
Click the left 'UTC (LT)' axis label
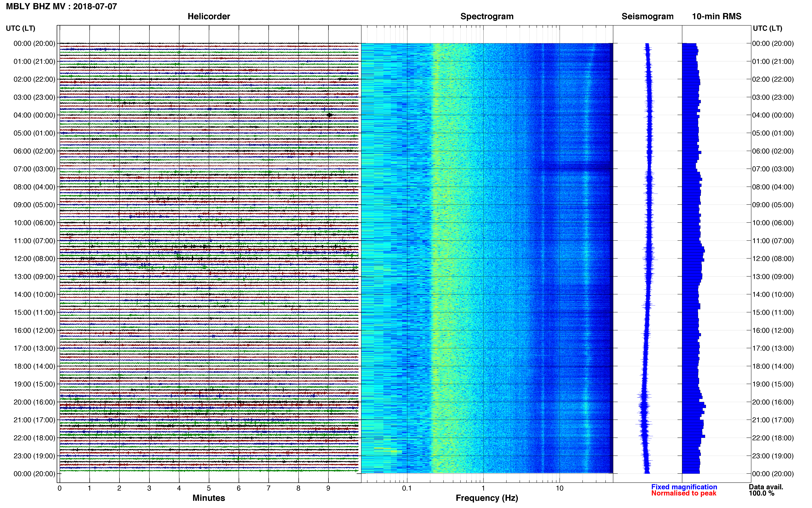(21, 28)
